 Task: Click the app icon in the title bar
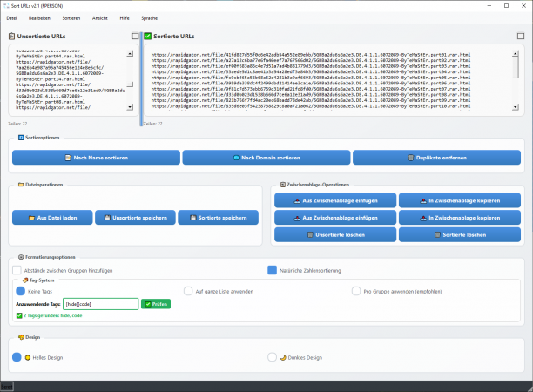coord(6,6)
